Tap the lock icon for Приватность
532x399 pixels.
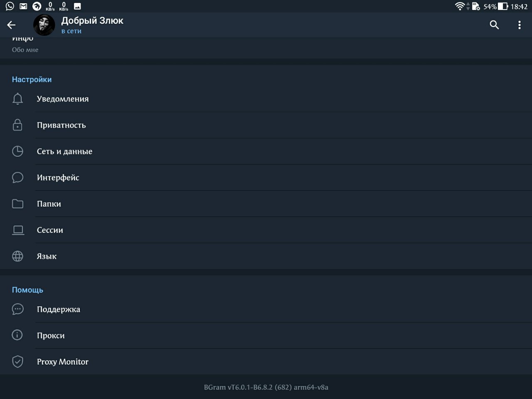pyautogui.click(x=17, y=125)
